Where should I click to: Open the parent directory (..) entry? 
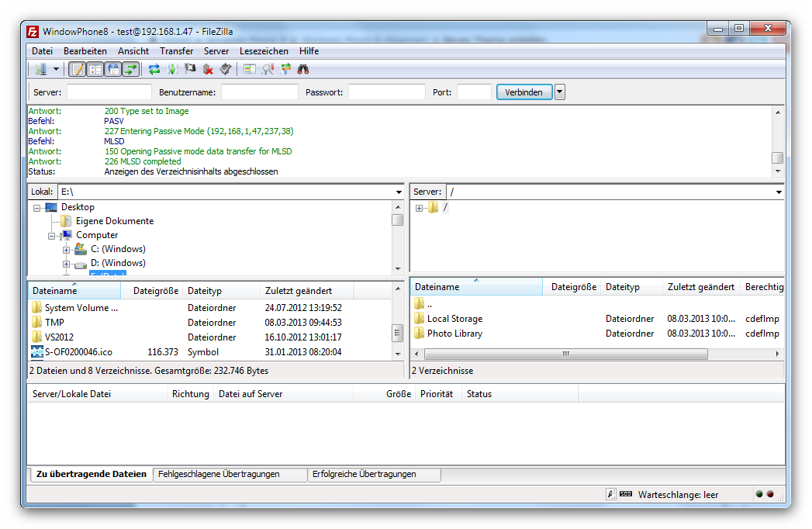(x=430, y=304)
